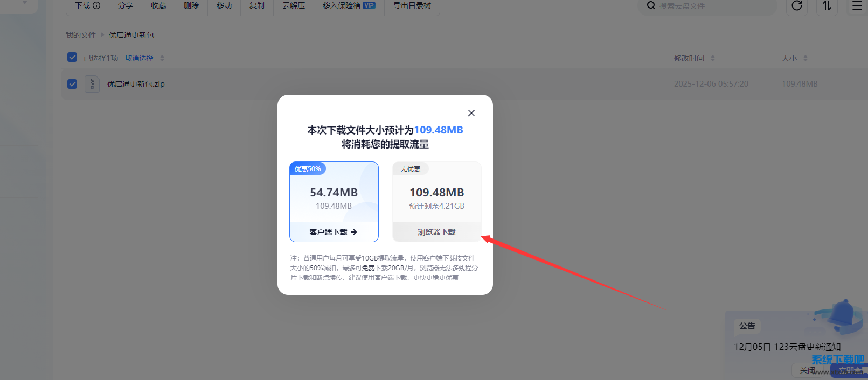This screenshot has width=868, height=380.
Task: Click 预计剩余4.21GB text
Action: coord(436,206)
